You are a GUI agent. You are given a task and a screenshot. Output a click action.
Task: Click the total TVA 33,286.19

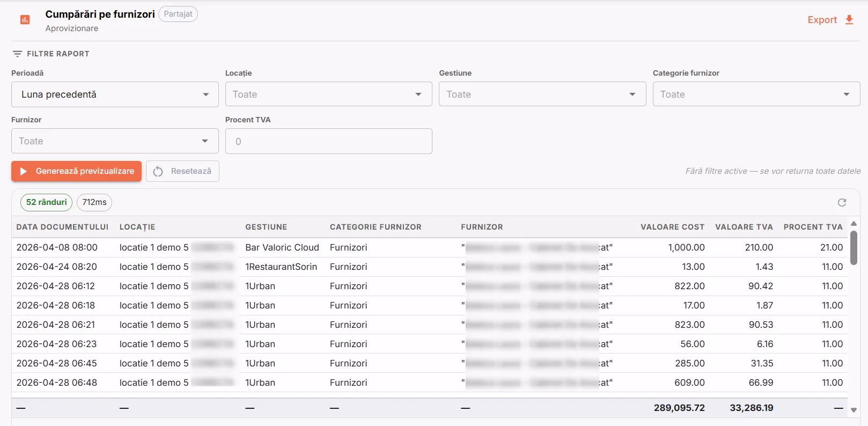(752, 408)
